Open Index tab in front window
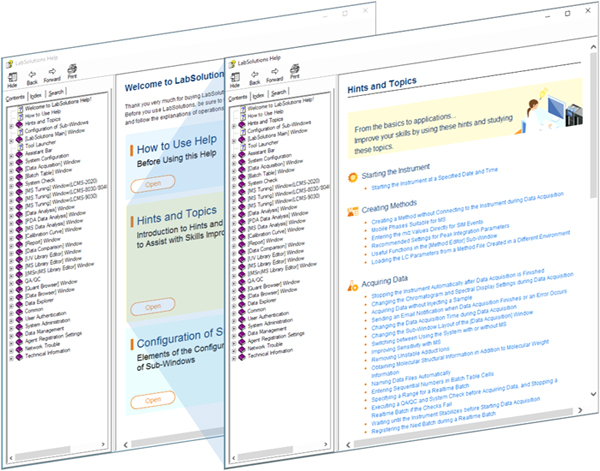Viewport: 600px width, 471px height. tap(259, 95)
